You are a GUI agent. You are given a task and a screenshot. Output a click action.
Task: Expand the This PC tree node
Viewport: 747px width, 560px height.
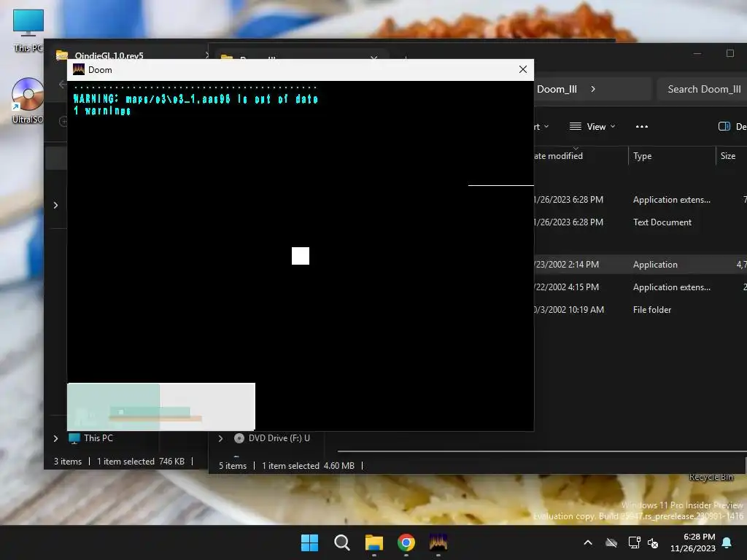click(55, 438)
